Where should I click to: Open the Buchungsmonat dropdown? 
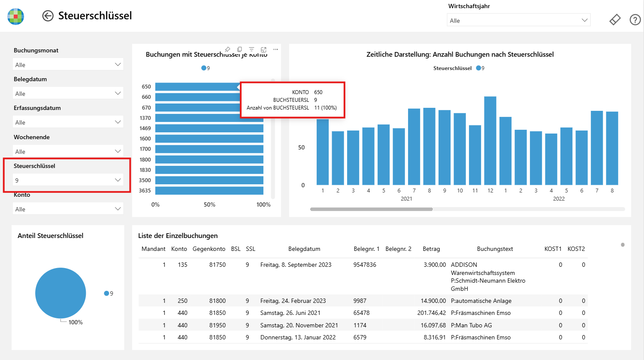click(68, 64)
